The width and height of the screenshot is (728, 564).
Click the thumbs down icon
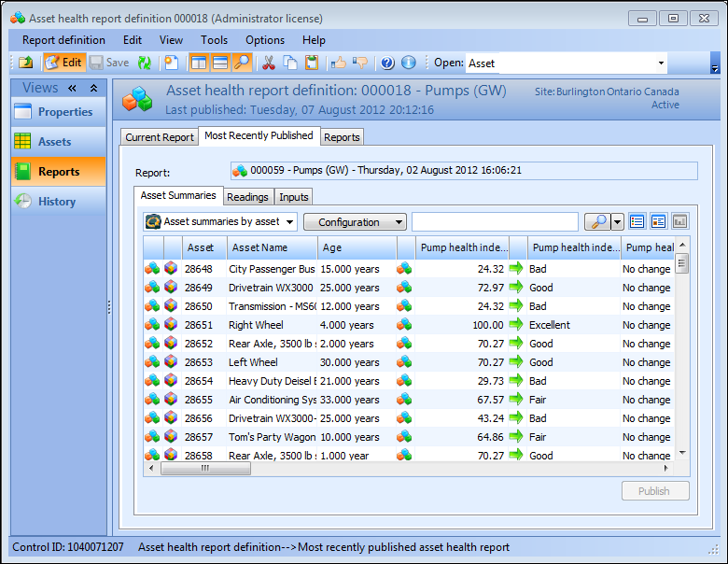pos(359,63)
